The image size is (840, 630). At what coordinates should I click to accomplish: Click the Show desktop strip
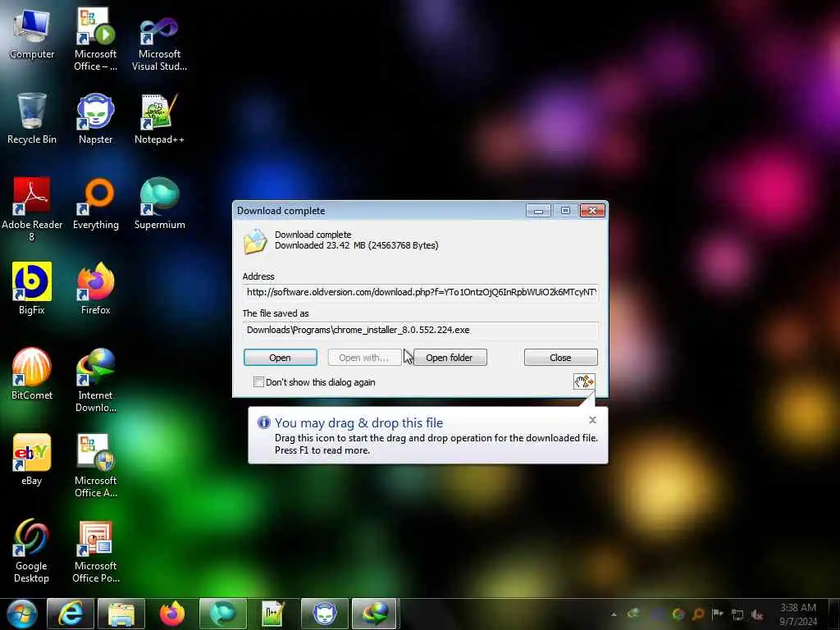tap(835, 614)
